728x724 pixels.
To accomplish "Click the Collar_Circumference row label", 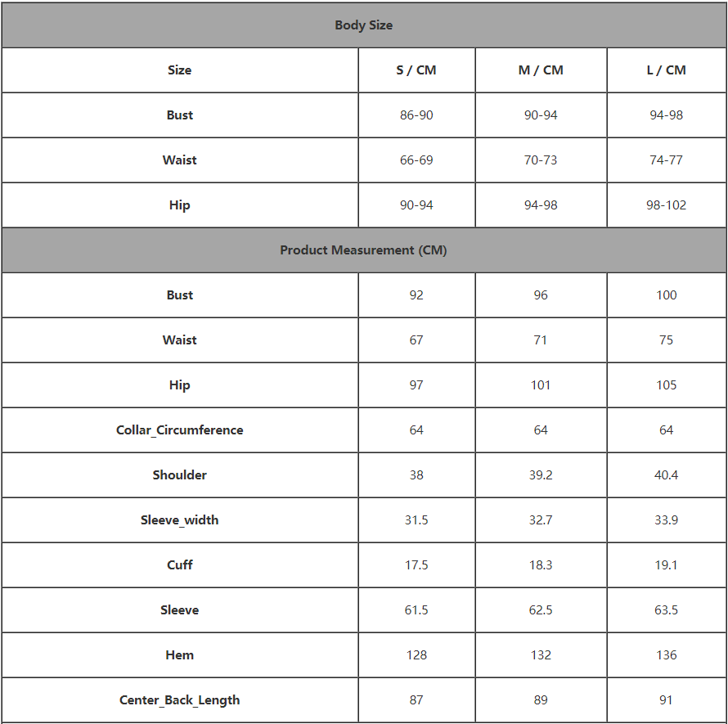I will (180, 430).
